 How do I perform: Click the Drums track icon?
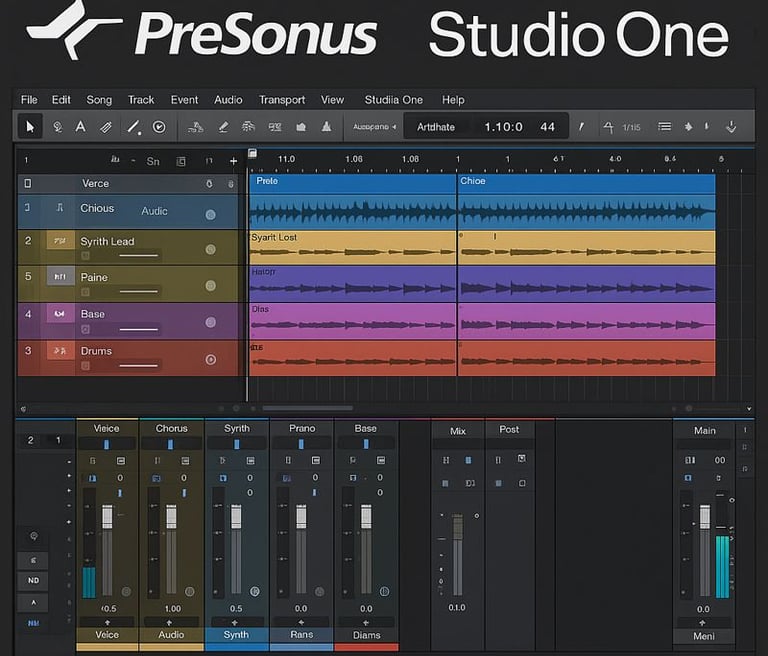[x=60, y=351]
